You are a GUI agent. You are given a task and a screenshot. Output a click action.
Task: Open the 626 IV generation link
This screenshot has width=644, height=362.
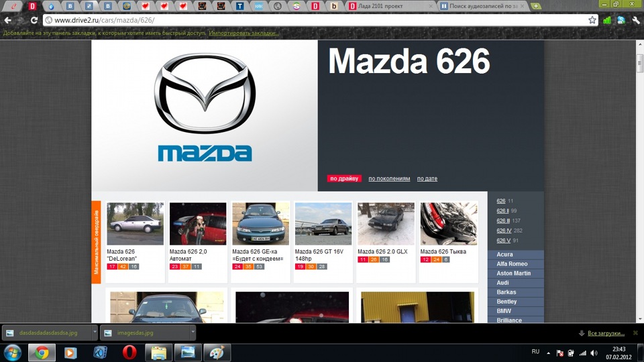(x=504, y=231)
